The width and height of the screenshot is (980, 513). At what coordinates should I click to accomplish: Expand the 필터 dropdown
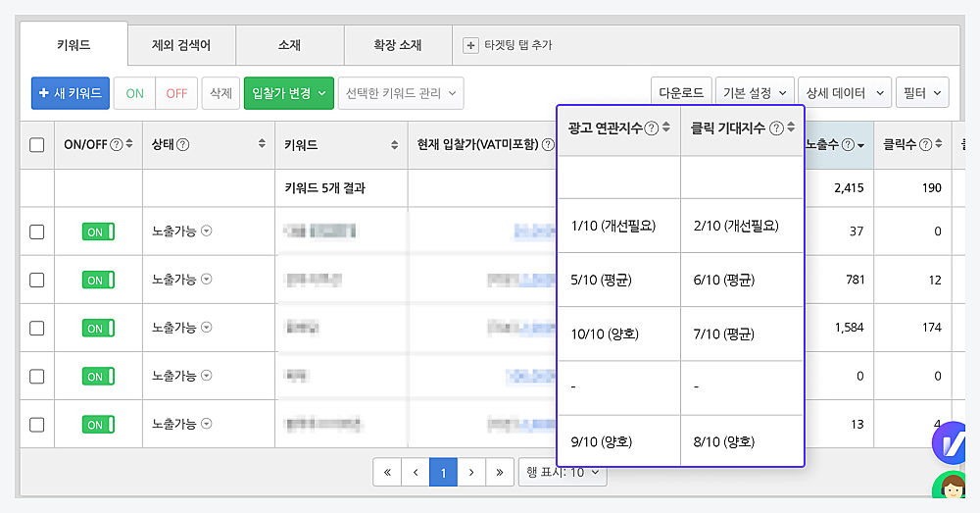[923, 93]
